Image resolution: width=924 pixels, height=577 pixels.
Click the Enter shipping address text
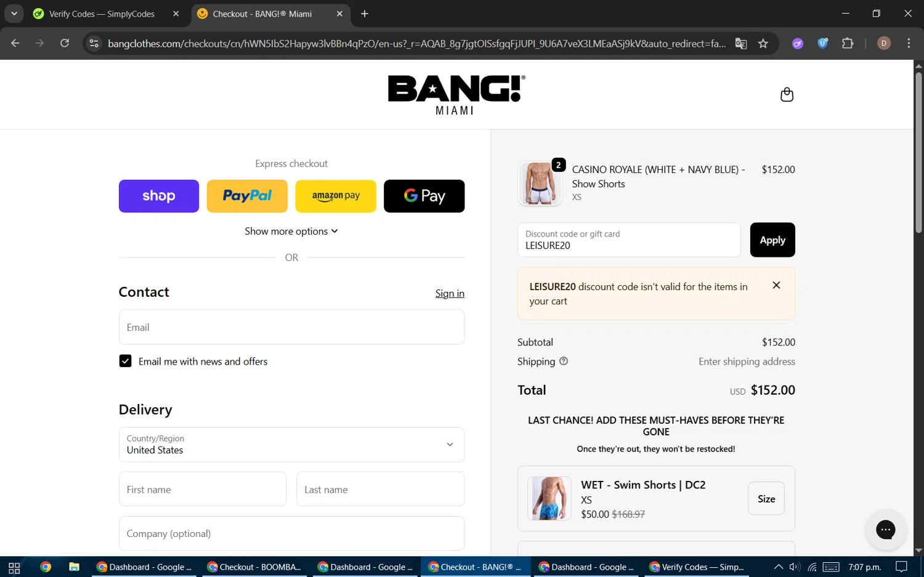click(x=747, y=361)
